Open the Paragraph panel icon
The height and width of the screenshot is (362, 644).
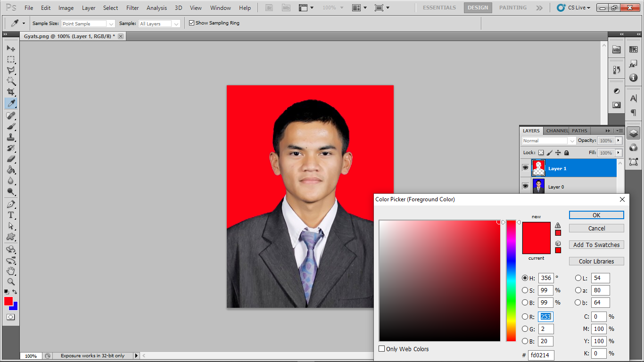click(633, 113)
